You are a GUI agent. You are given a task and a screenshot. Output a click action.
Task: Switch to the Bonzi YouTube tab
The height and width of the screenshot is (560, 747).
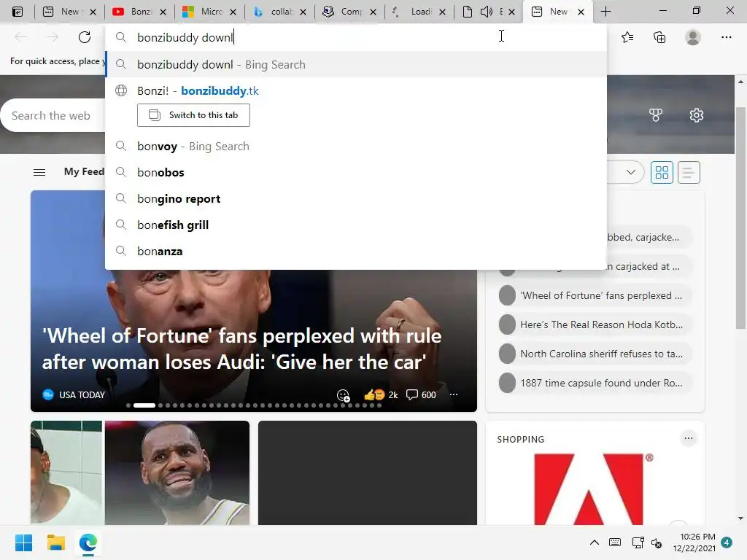coord(133,12)
